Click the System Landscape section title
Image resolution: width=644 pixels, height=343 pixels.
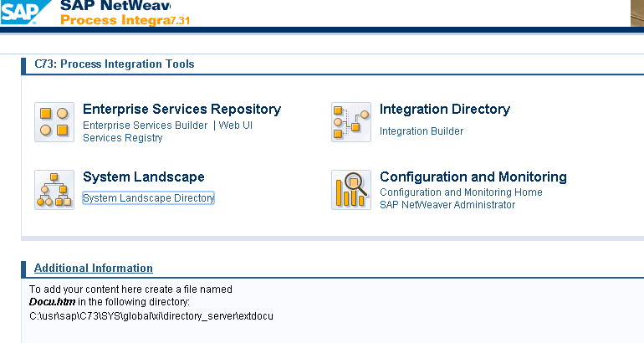[143, 177]
